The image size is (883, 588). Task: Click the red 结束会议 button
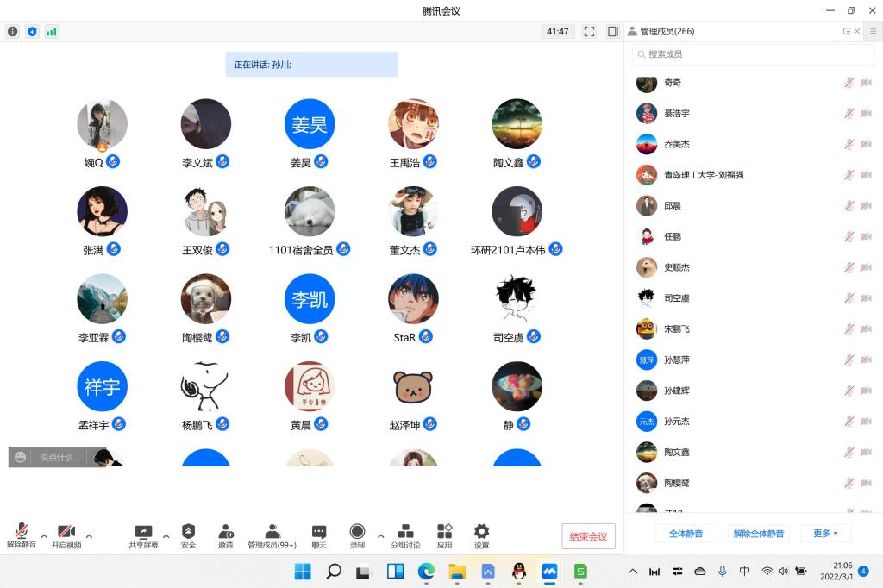[588, 536]
